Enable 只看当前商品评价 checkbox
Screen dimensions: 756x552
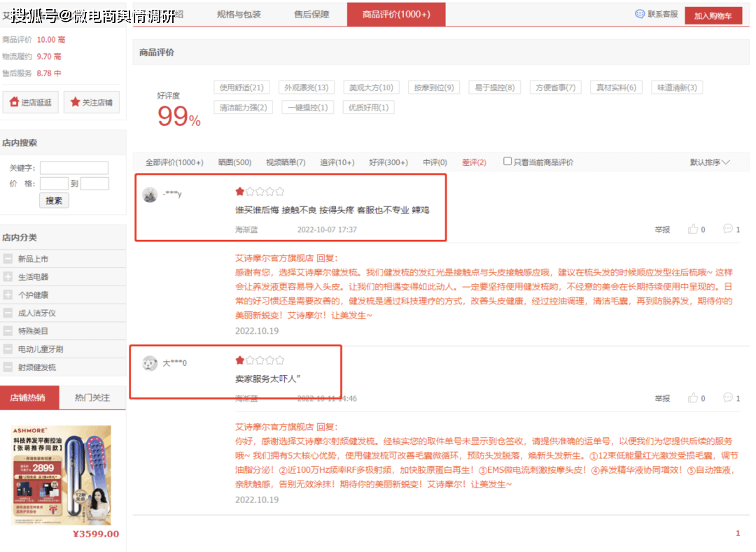tap(507, 160)
